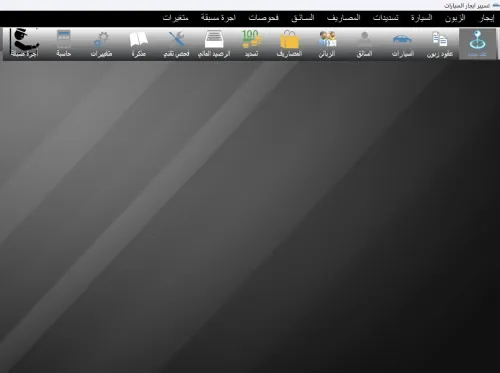This screenshot has width=500, height=373.
Task: Open the new contract (عقد جديد) toolbar icon
Action: pos(477,44)
